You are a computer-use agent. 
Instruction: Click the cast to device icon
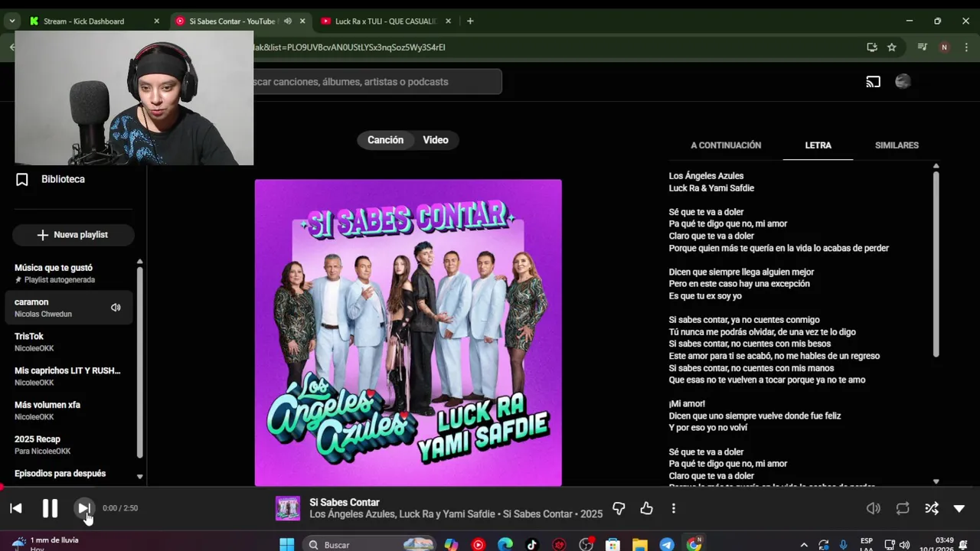873,82
